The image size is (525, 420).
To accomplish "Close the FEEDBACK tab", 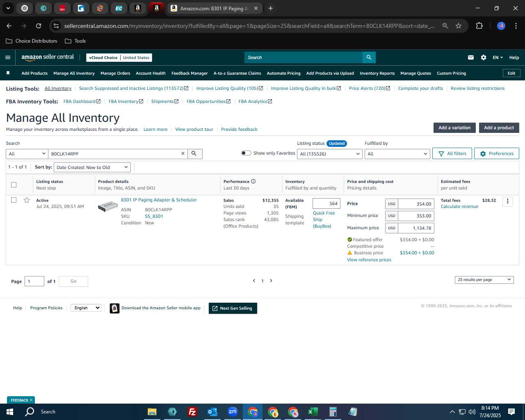I will pyautogui.click(x=31, y=400).
